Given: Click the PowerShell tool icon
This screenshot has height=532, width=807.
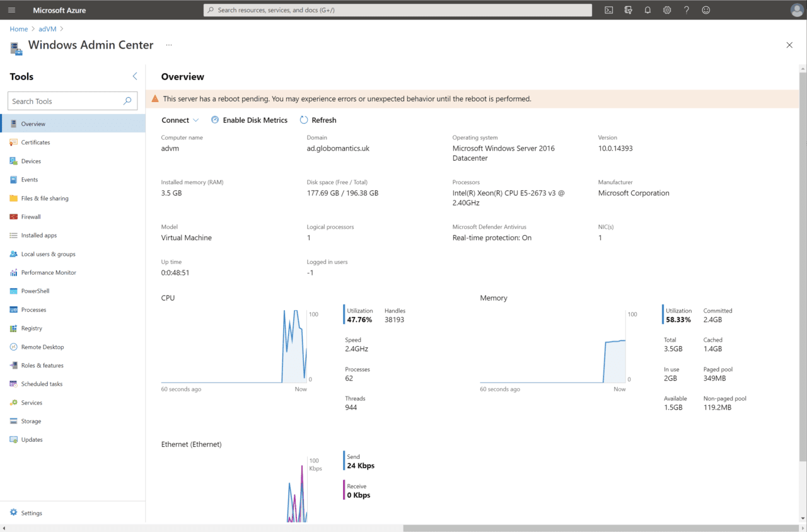Looking at the screenshot, I should [x=14, y=291].
